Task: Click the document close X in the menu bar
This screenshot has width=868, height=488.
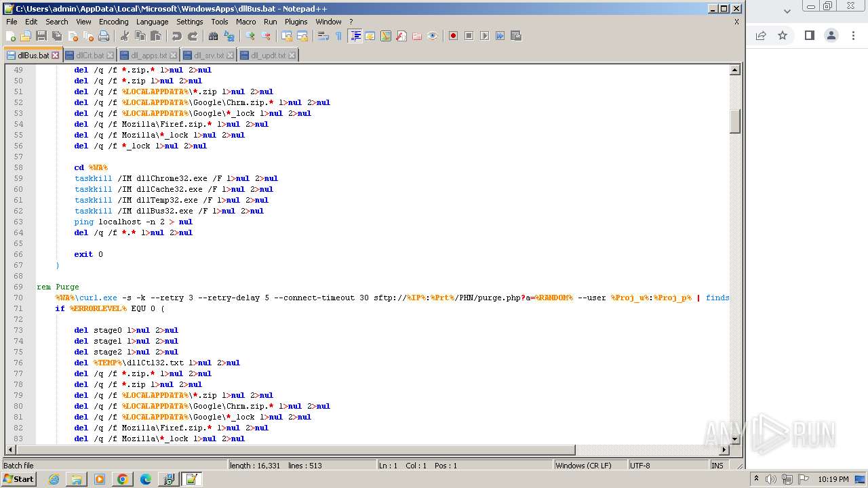Action: tap(736, 22)
